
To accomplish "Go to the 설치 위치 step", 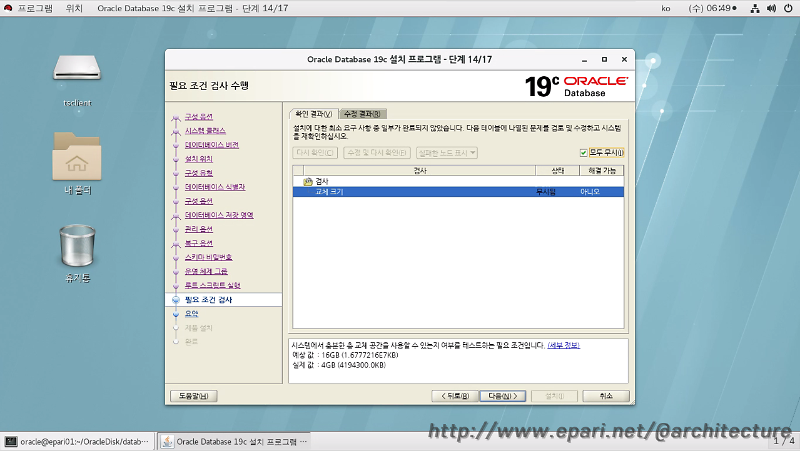I will point(198,159).
